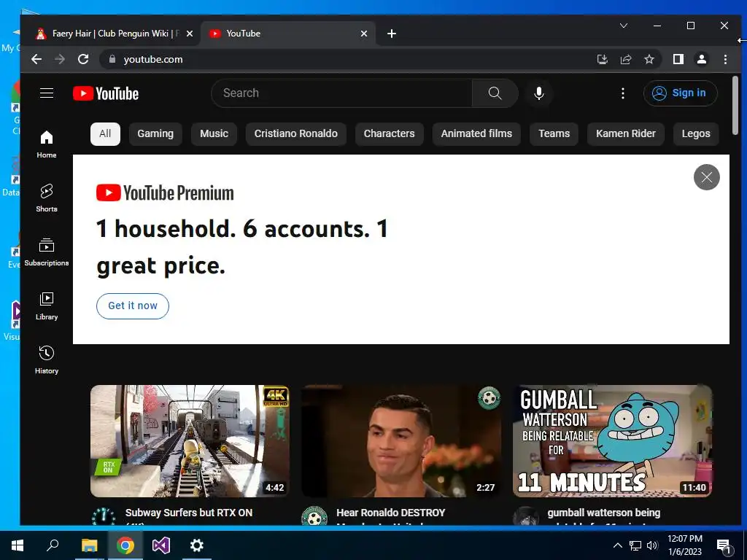The height and width of the screenshot is (560, 747).
Task: Select the Characters filter chip
Action: click(x=390, y=134)
